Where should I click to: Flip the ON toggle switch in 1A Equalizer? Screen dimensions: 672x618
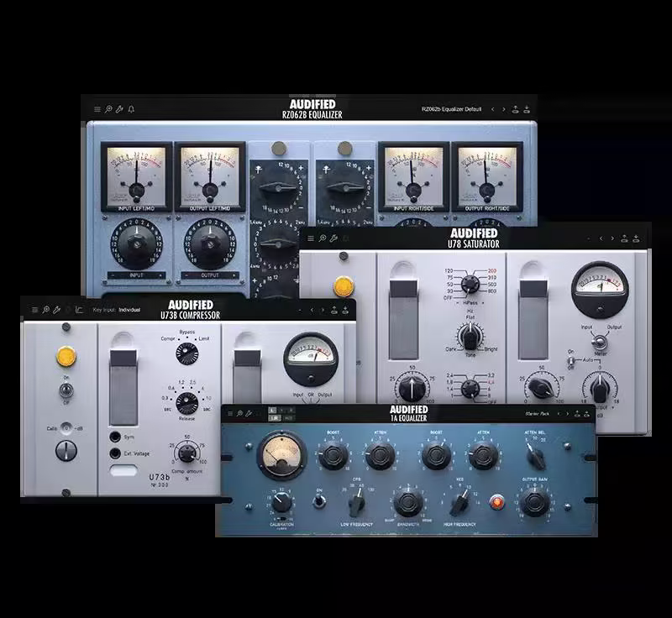319,500
